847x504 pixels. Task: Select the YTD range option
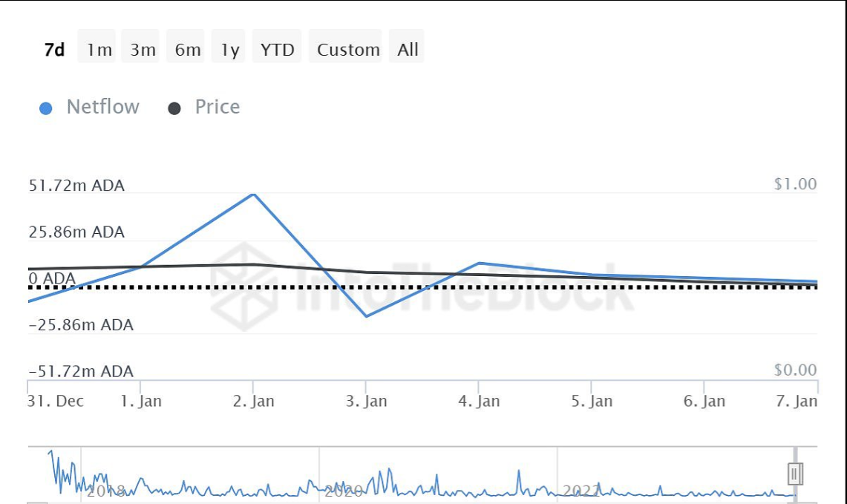tap(278, 50)
